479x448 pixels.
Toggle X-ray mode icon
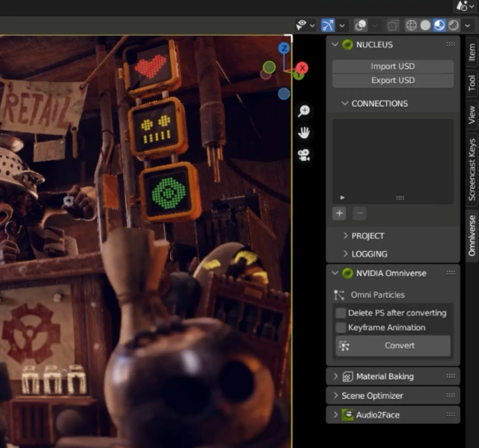[x=393, y=26]
